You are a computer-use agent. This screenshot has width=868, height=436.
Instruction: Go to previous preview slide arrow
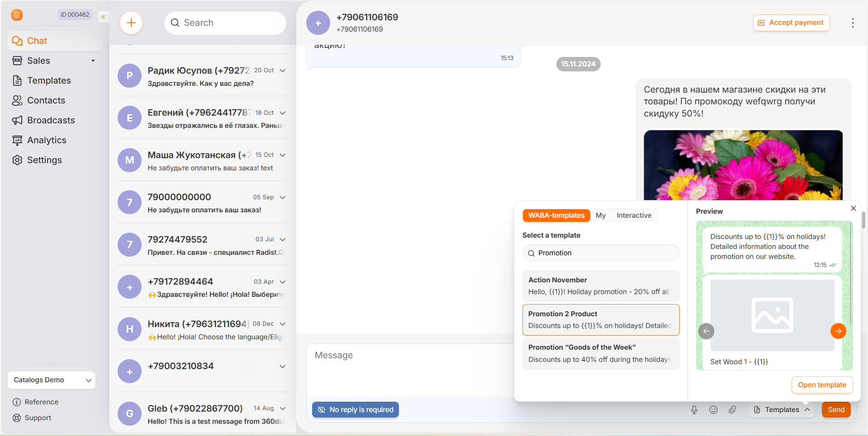coord(706,331)
